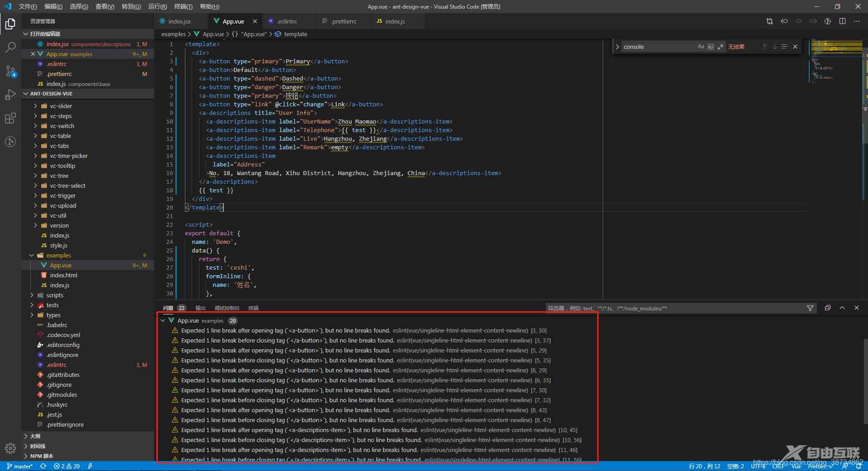Screen dimensions: 868x471
Task: Open the Source Control view
Action: (10, 71)
